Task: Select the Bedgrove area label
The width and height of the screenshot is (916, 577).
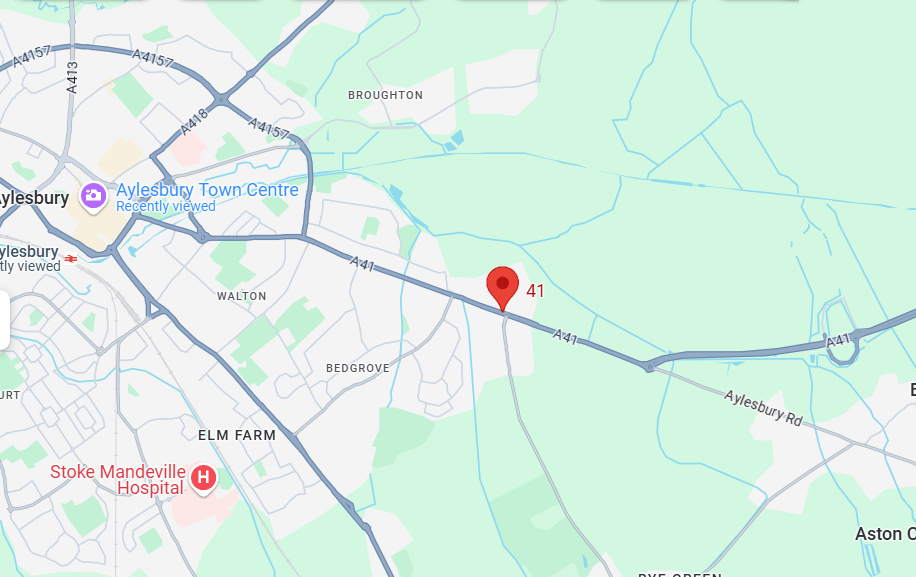Action: (358, 369)
